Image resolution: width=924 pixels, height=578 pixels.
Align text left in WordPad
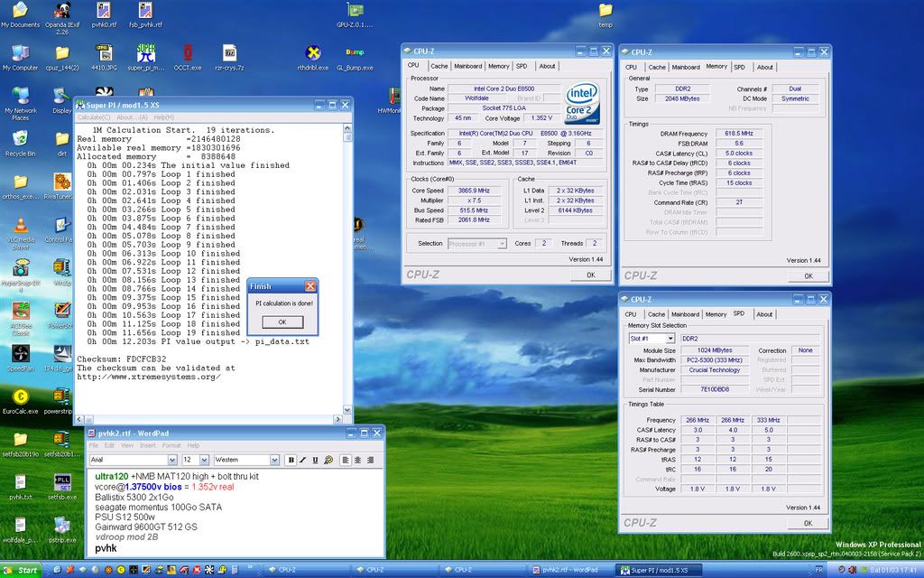click(x=346, y=460)
